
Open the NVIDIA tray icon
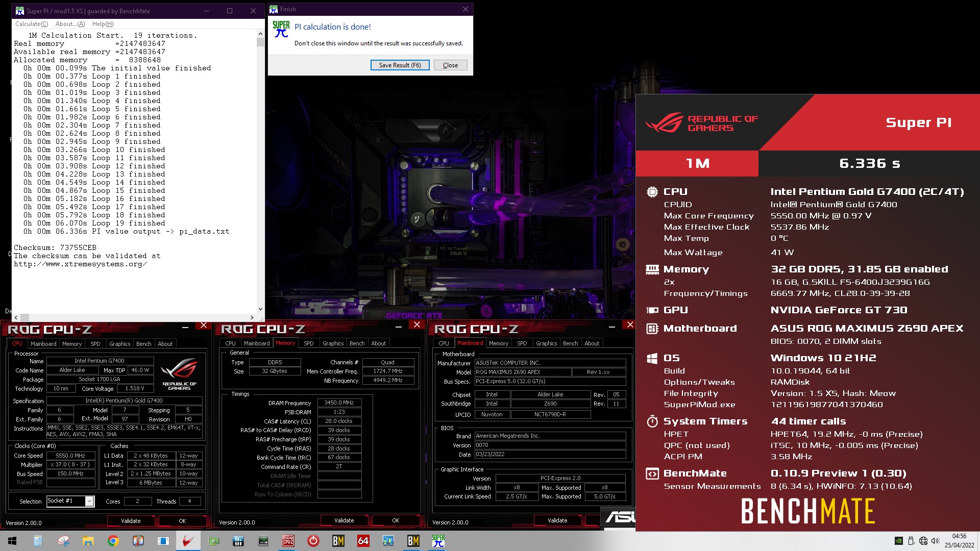[899, 541]
